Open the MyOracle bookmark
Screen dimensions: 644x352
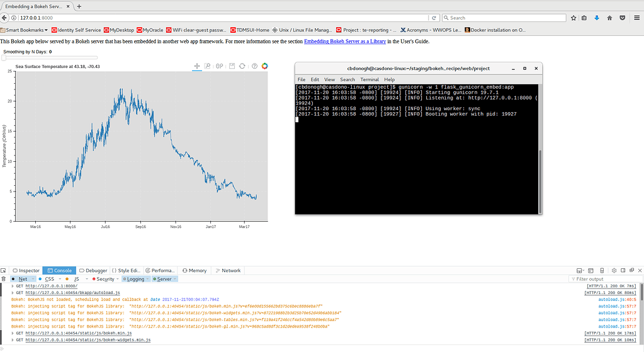point(150,30)
